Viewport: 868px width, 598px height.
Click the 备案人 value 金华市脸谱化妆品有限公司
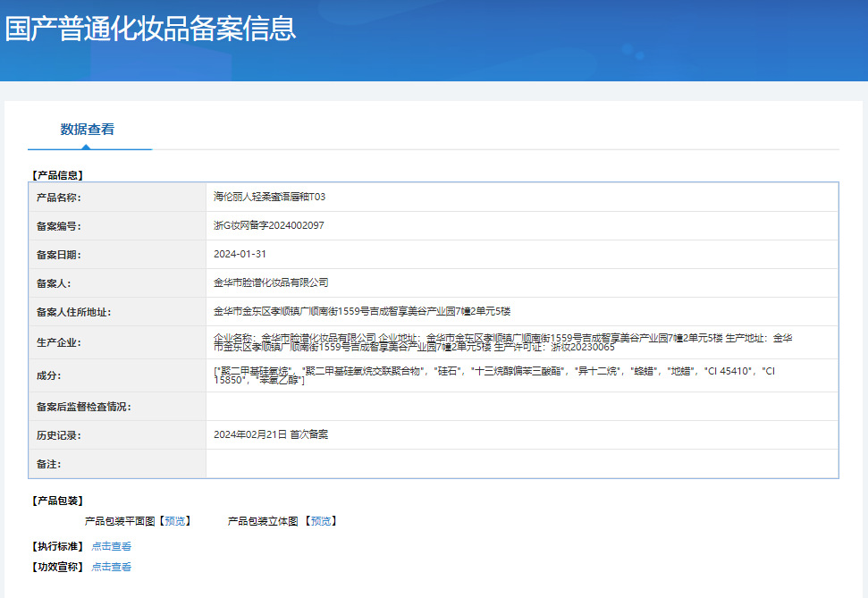pyautogui.click(x=271, y=283)
